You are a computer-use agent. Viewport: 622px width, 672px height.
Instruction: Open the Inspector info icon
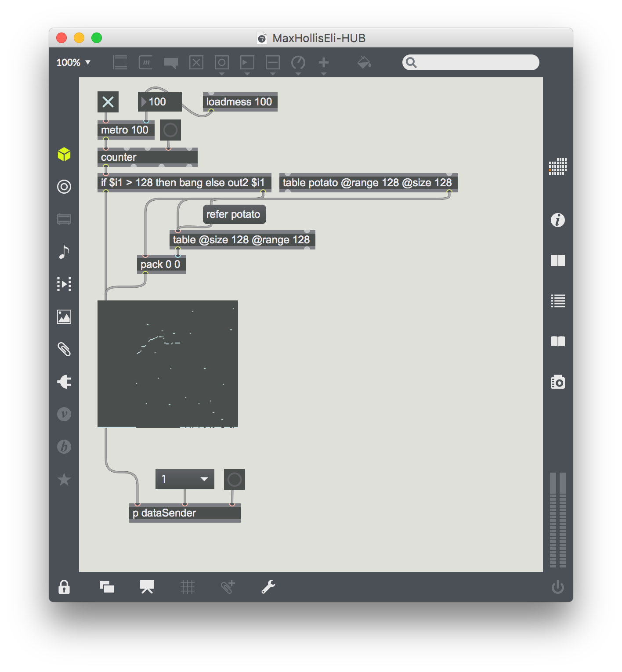click(558, 220)
